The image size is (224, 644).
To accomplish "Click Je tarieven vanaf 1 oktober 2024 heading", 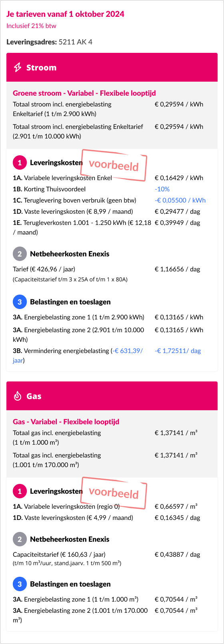I will [65, 14].
